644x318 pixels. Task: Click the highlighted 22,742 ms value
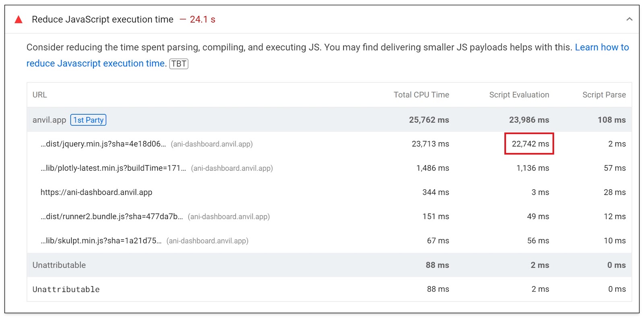pos(530,144)
